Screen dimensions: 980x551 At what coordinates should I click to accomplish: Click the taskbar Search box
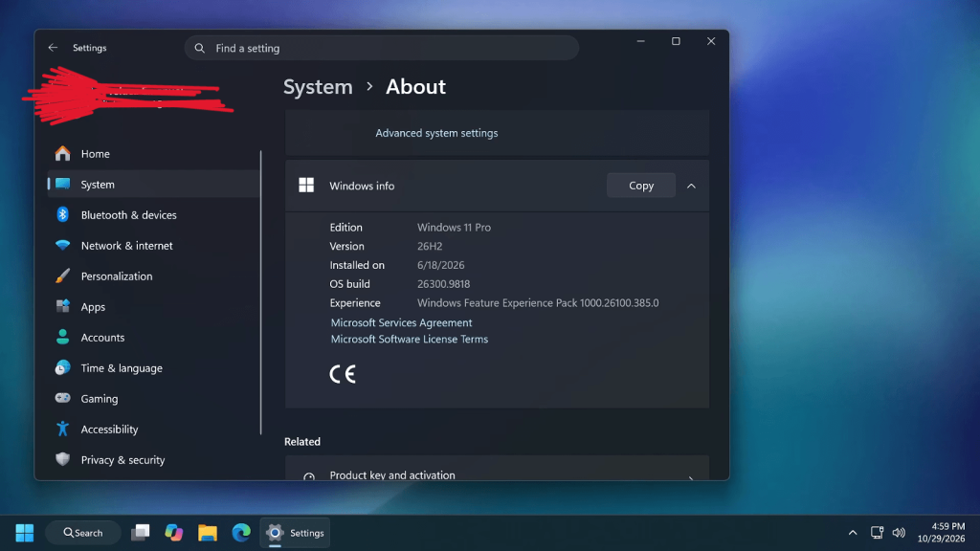pyautogui.click(x=83, y=533)
